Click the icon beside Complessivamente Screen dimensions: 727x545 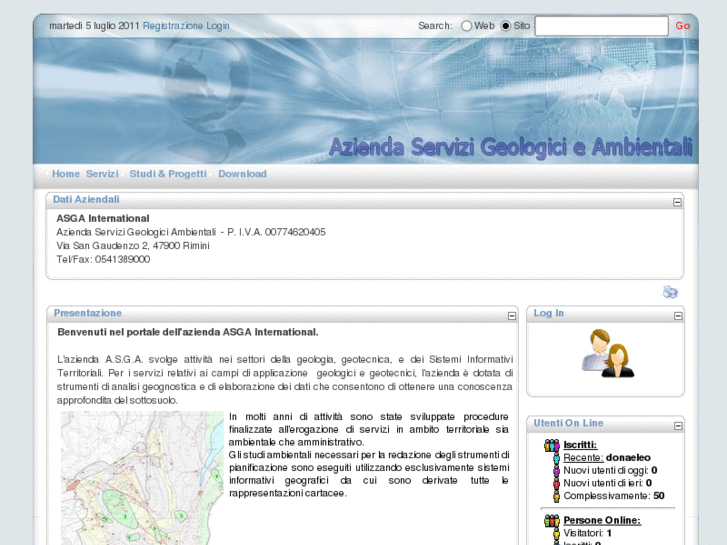556,497
